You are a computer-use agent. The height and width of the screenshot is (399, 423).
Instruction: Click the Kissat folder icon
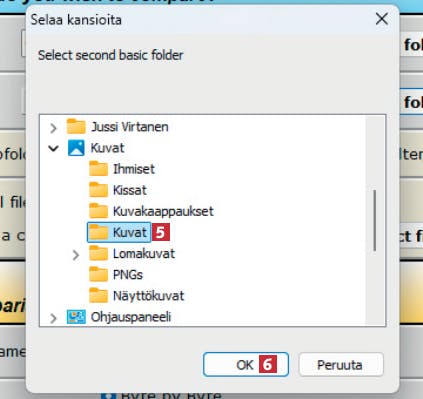click(98, 190)
